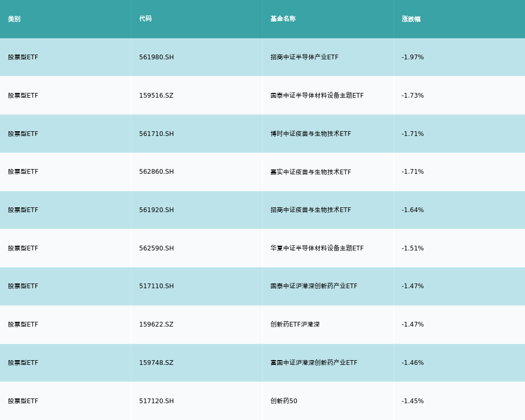This screenshot has width=525, height=420.
Task: Open 国泰中证半导体材料设备主题ETF entry
Action: [x=317, y=96]
